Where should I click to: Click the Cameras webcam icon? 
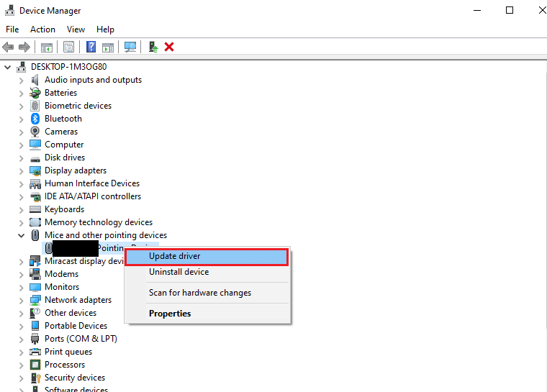35,132
